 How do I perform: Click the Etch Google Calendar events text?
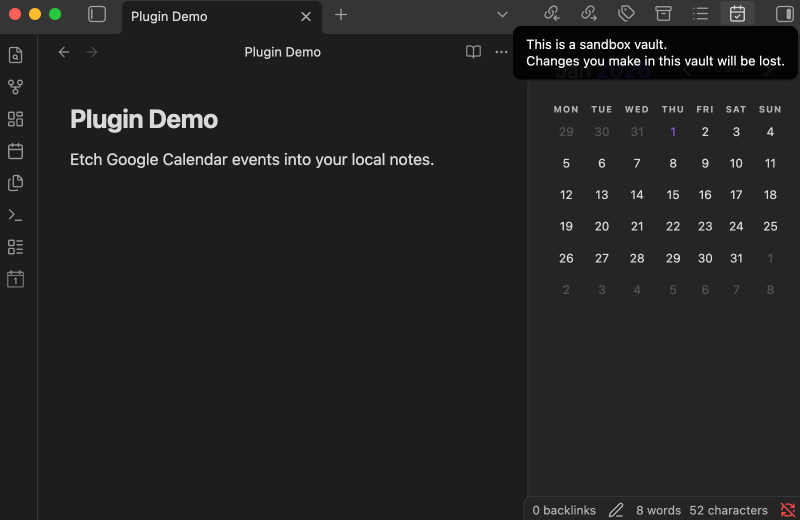pos(252,160)
